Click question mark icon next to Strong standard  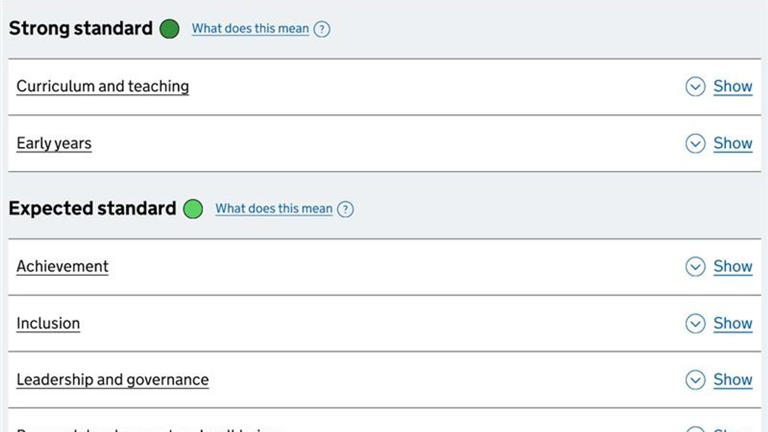(322, 29)
